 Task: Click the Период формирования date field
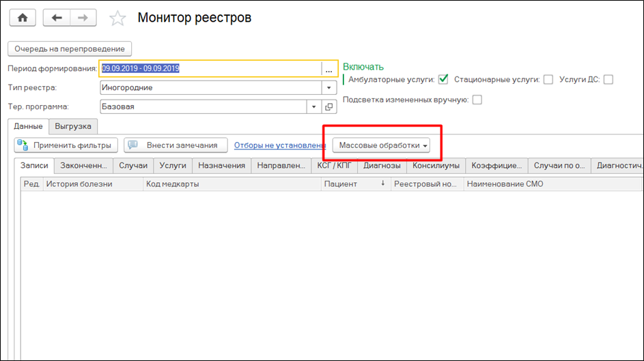click(x=209, y=69)
